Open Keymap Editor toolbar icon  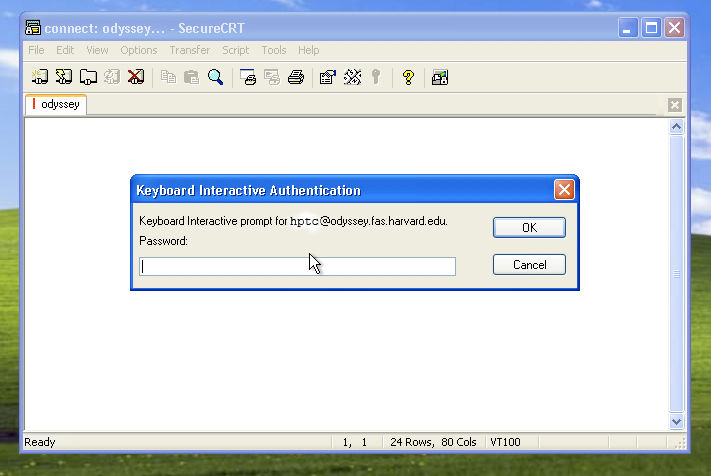click(x=352, y=77)
